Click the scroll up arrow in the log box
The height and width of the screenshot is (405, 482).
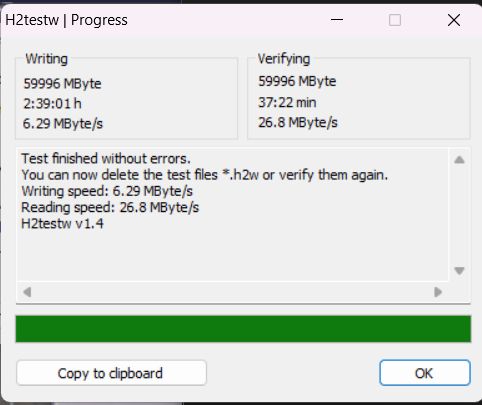pyautogui.click(x=459, y=160)
